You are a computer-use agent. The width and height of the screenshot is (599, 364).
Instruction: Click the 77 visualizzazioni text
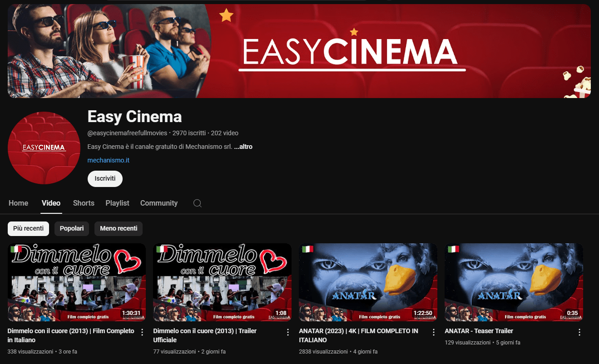click(x=174, y=352)
